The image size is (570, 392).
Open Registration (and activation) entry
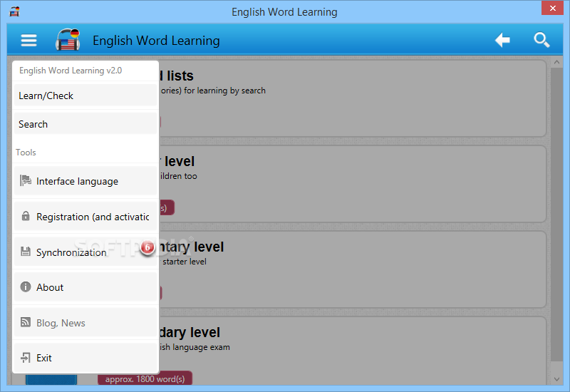(85, 217)
